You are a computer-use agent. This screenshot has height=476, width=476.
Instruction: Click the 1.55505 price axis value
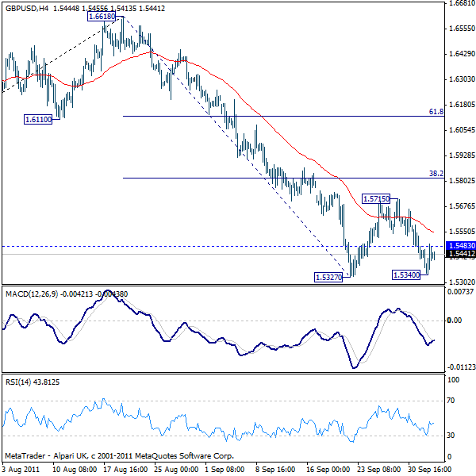(462, 232)
